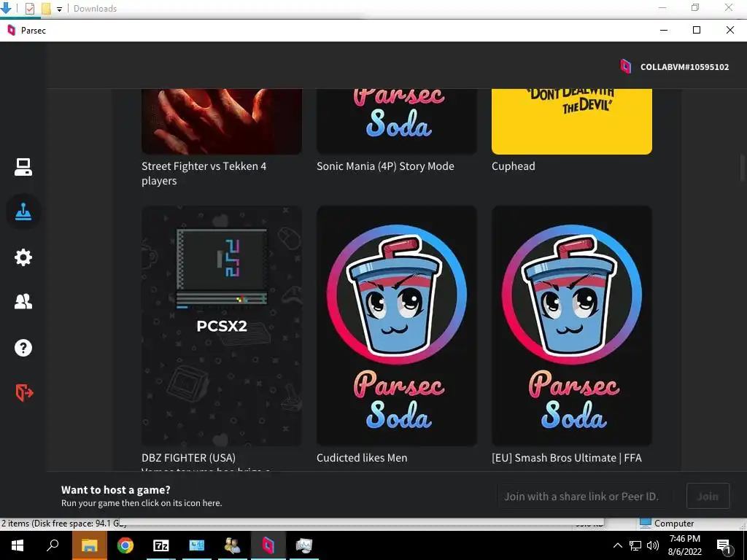Click the 'Sonic Mania (4P) Story Mode' title
Viewport: 747px width, 560px height.
[x=385, y=166]
